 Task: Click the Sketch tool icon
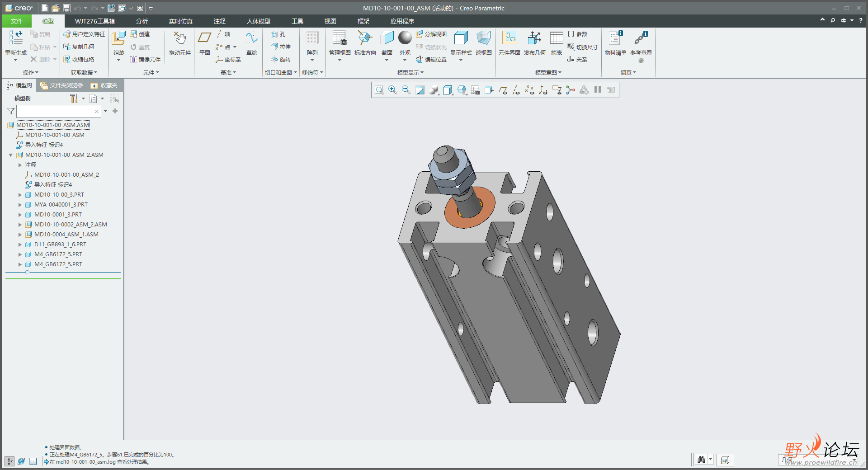pyautogui.click(x=251, y=38)
